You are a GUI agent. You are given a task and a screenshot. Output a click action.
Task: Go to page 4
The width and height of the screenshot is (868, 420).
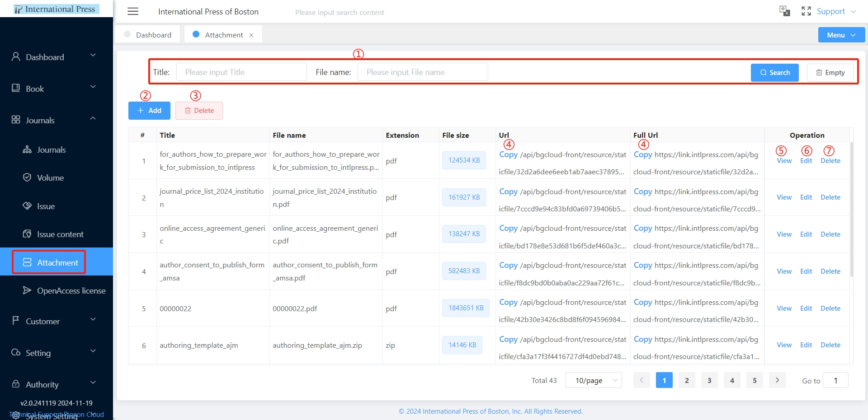[732, 380]
